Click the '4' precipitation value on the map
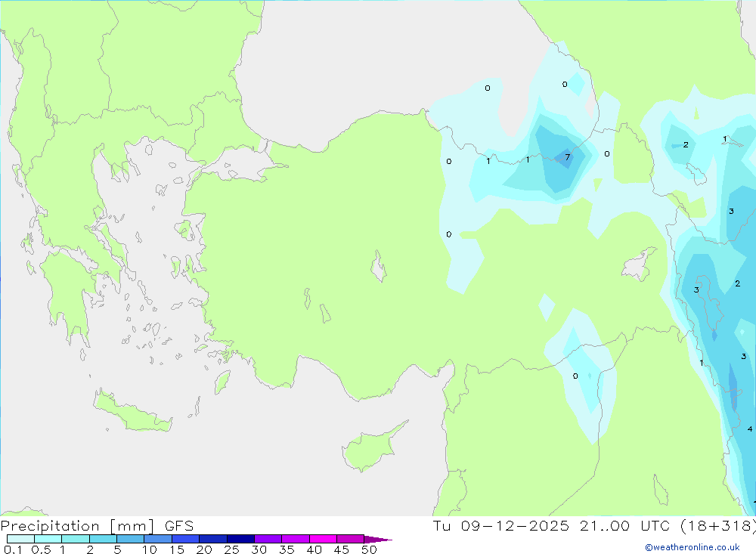Screen dimensions: 756x554 750,429
